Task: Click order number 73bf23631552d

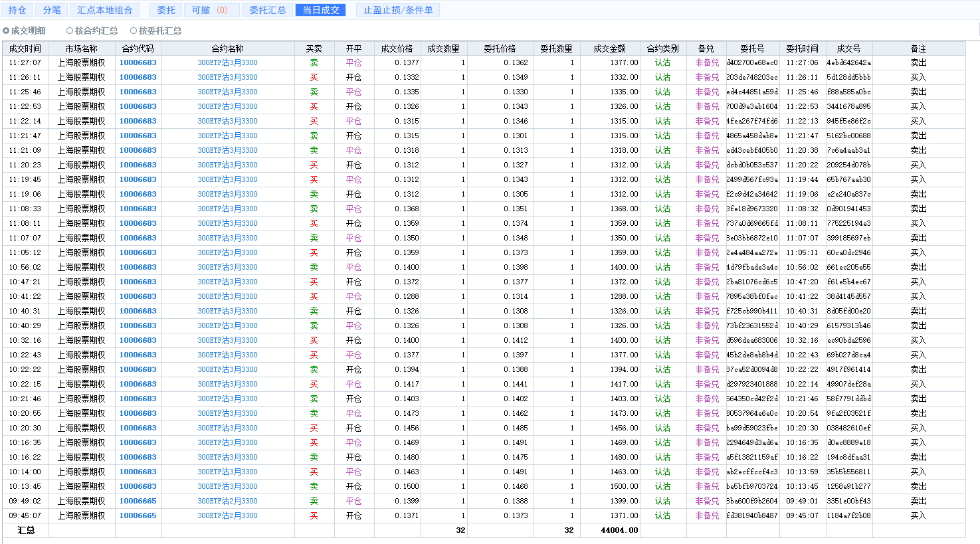Action: coord(752,325)
